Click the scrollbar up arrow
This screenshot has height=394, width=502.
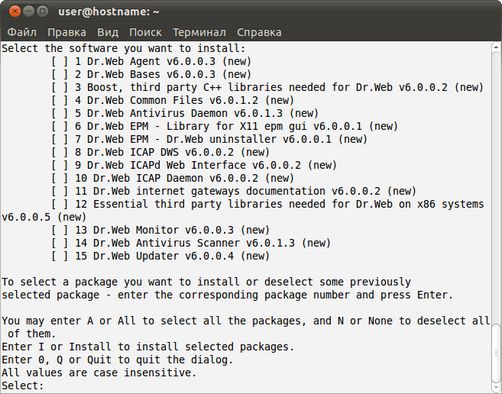click(496, 47)
